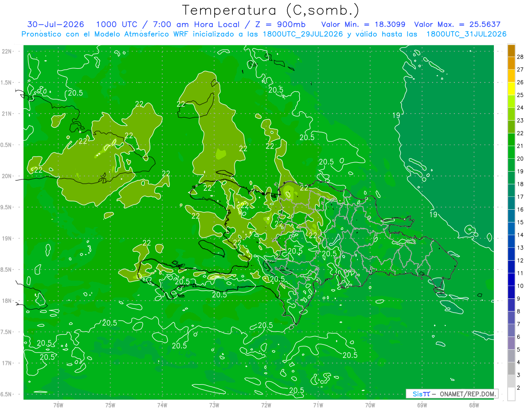Viewport: 532px width, 411px height.
Task: Click color scale value "4"
Action: (x=519, y=362)
